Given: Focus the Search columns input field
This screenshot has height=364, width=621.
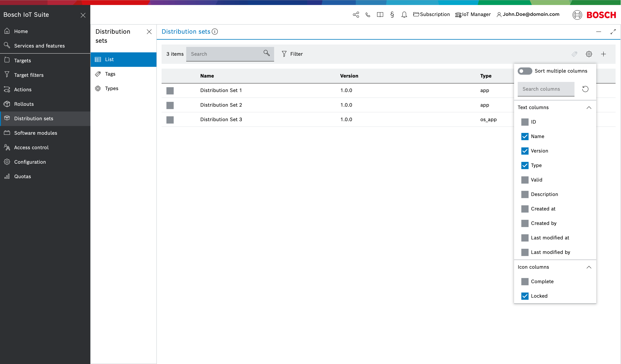Looking at the screenshot, I should 546,89.
